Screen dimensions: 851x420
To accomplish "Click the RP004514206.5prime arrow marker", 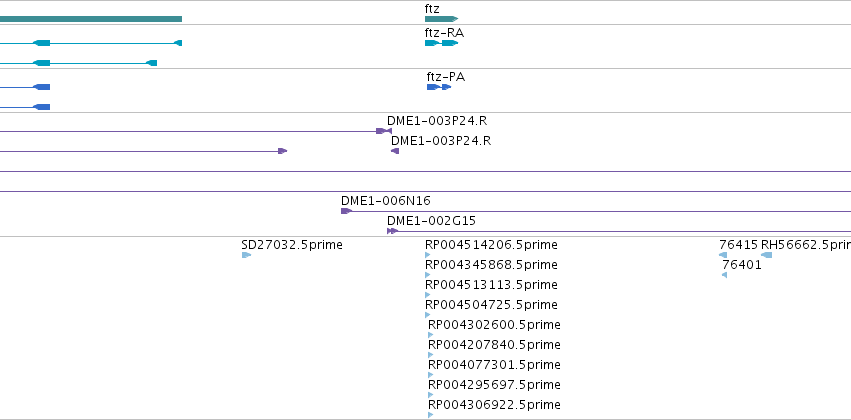I will tap(428, 255).
